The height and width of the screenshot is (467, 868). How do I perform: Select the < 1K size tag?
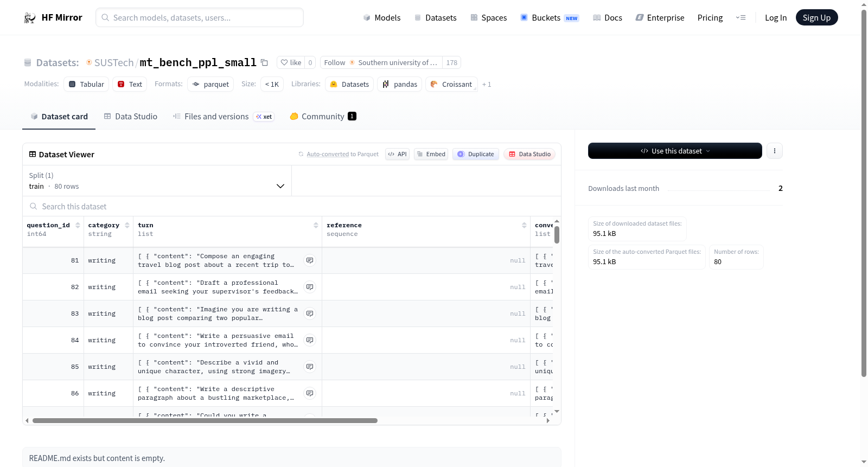(272, 84)
